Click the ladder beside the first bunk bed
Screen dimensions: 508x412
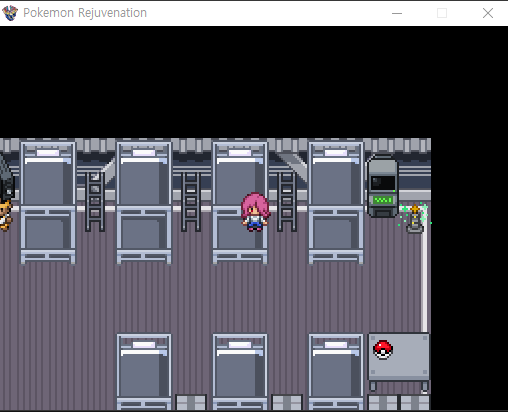coord(95,201)
